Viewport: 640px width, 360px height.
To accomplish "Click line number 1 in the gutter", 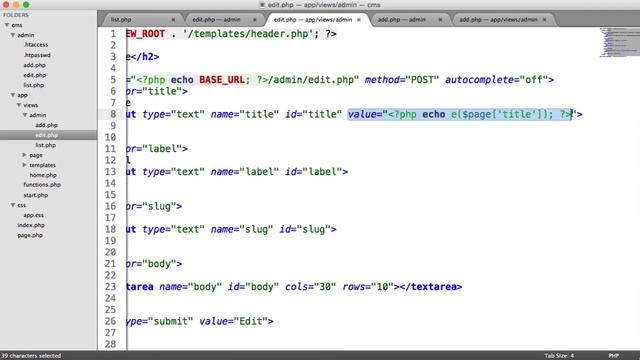I will pyautogui.click(x=113, y=34).
